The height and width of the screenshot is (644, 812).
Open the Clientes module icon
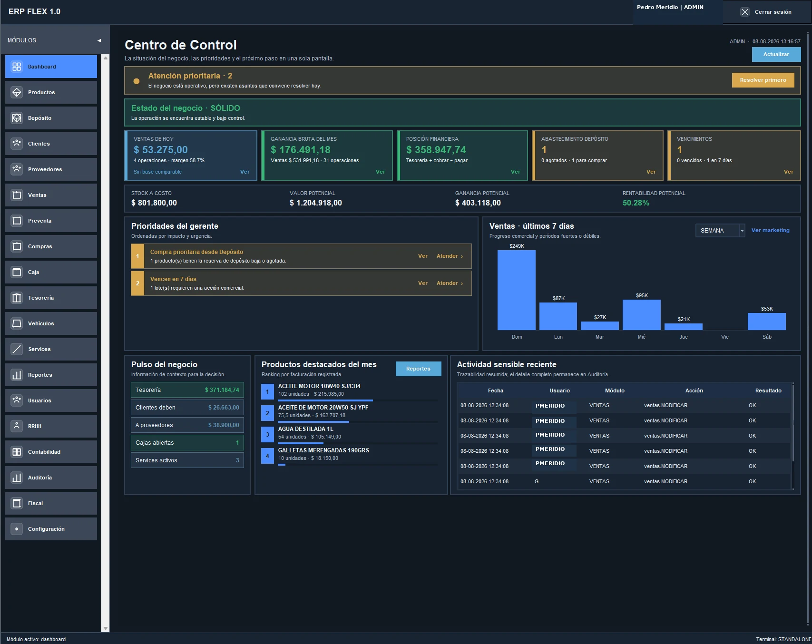tap(17, 144)
